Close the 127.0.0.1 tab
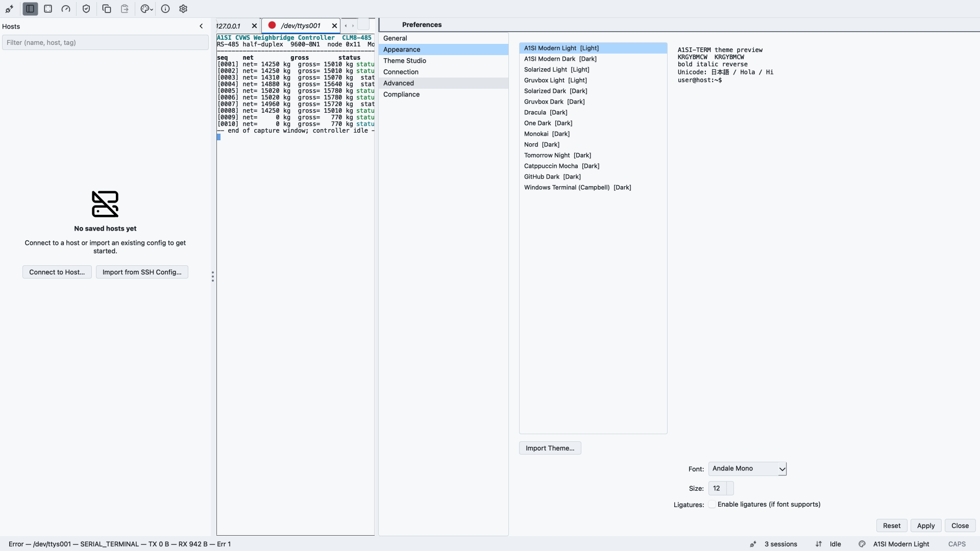 pyautogui.click(x=254, y=26)
